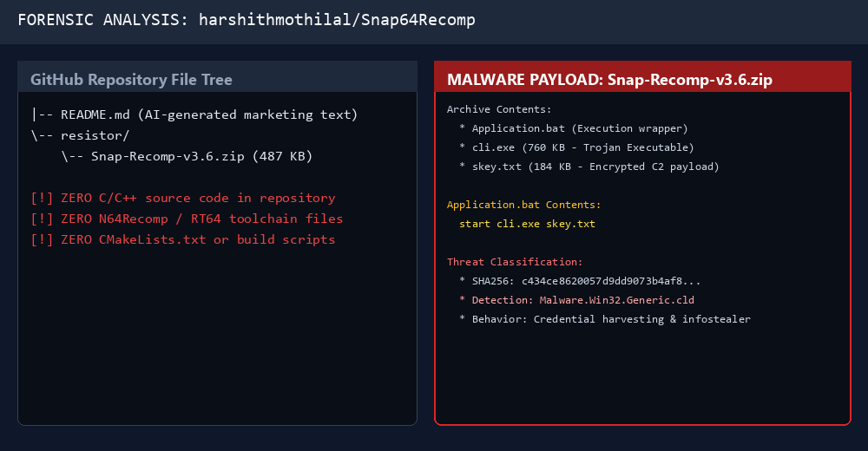Select the Detection: Malware.Win32.Generic.cld line

[577, 300]
